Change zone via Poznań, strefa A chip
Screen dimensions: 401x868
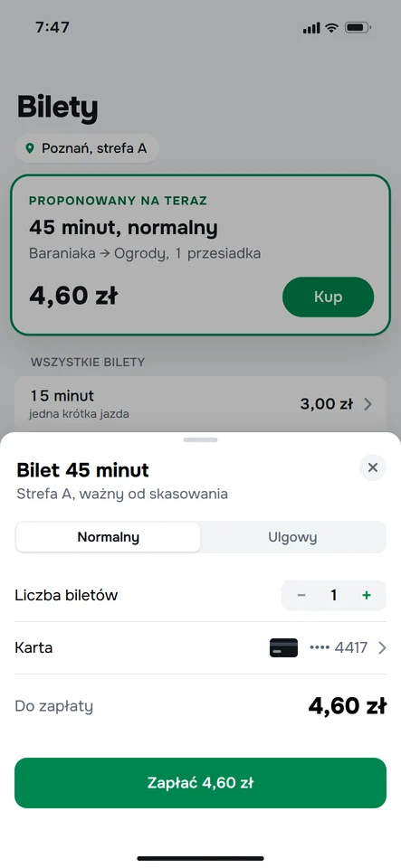point(86,148)
